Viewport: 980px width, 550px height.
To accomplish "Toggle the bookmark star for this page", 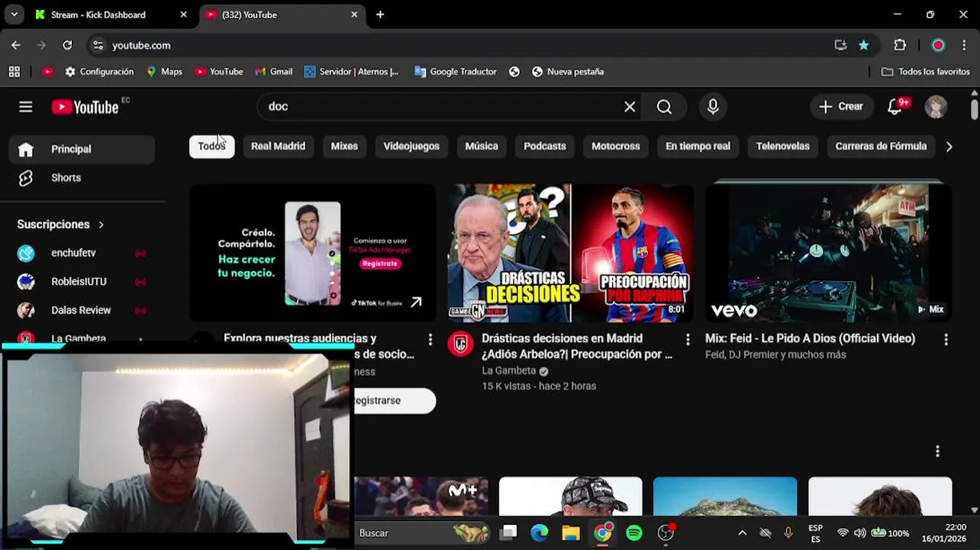I will pos(863,45).
